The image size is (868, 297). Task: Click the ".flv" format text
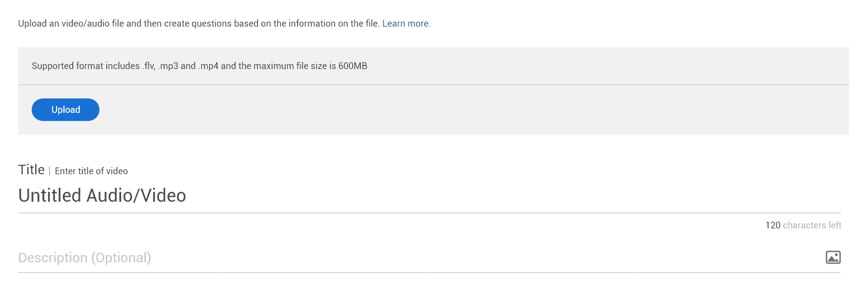pyautogui.click(x=149, y=66)
